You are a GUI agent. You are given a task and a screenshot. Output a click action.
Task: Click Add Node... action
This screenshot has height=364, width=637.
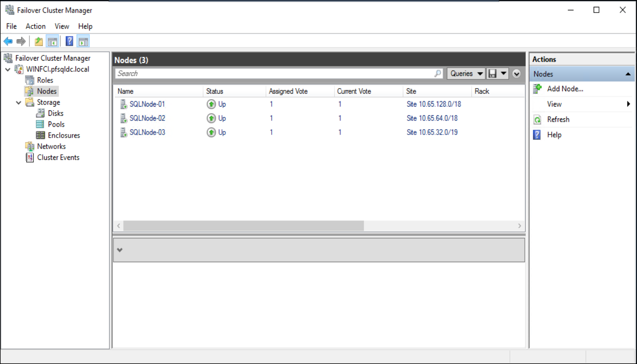tap(565, 89)
